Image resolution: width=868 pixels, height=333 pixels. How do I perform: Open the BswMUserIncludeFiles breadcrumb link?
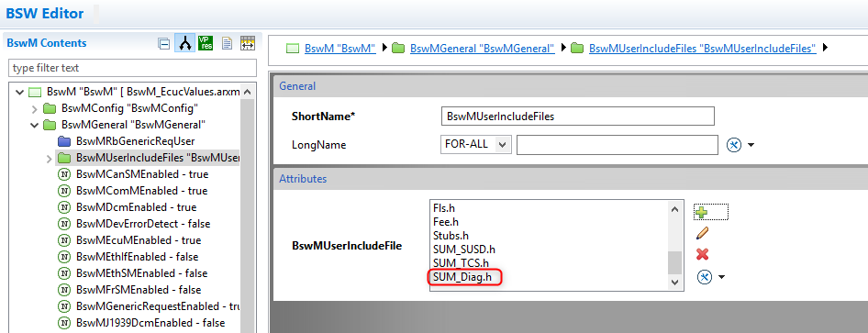[703, 49]
